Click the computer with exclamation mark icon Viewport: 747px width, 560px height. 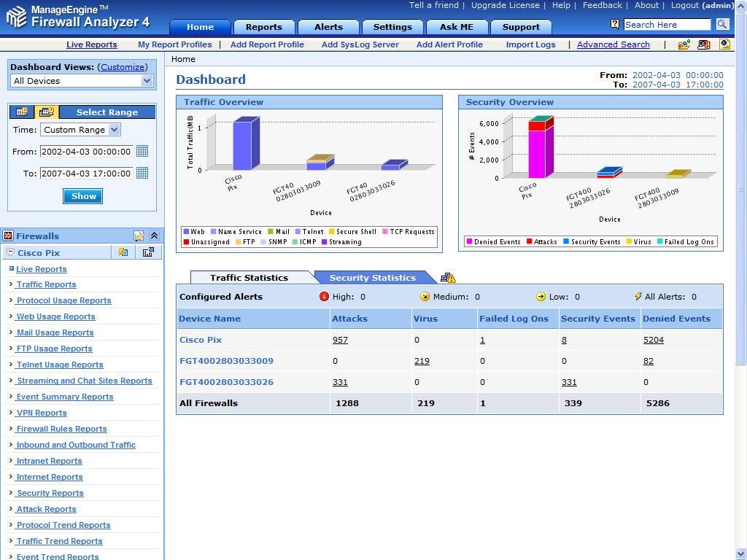point(704,44)
